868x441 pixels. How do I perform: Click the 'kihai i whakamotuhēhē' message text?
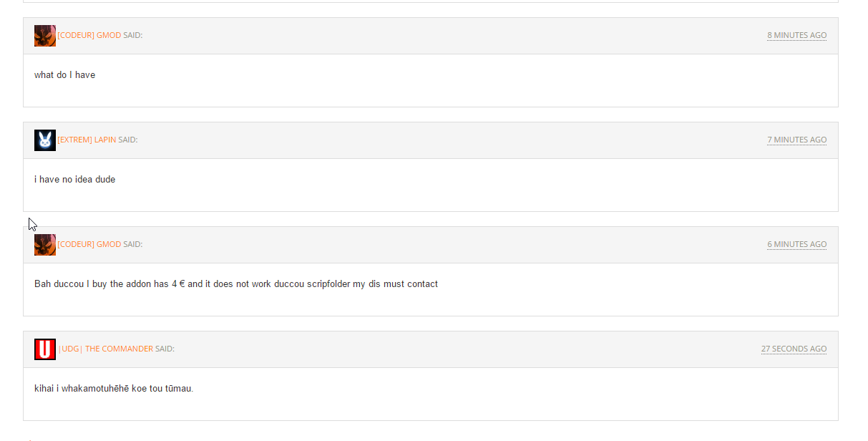pos(114,388)
